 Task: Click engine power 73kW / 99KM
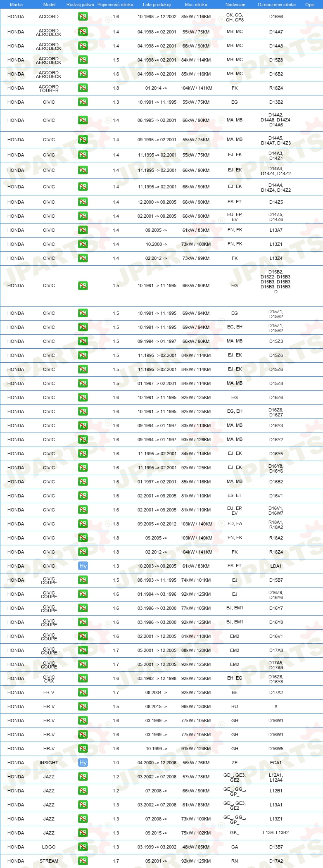tap(196, 258)
